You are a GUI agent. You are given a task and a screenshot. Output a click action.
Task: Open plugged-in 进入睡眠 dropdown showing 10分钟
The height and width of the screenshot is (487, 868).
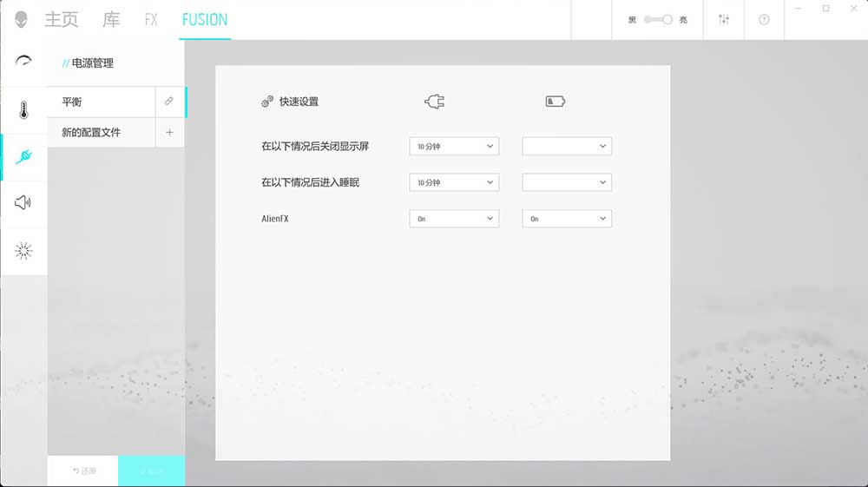pyautogui.click(x=454, y=182)
